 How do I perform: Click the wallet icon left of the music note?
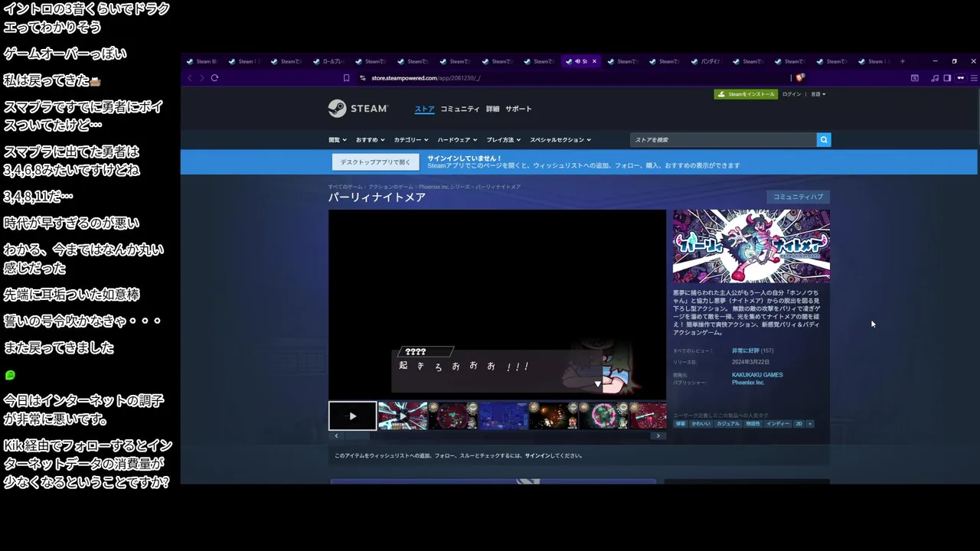click(x=914, y=78)
